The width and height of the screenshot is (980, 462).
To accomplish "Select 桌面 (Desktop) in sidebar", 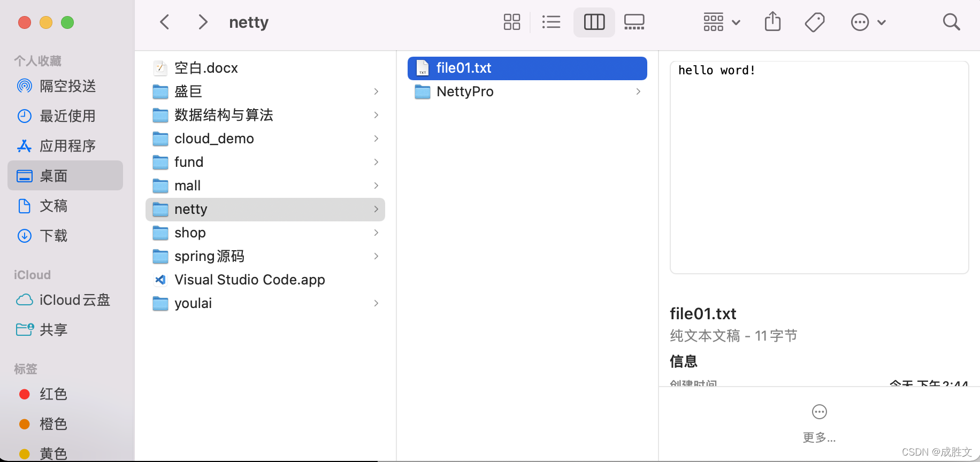I will [x=65, y=176].
